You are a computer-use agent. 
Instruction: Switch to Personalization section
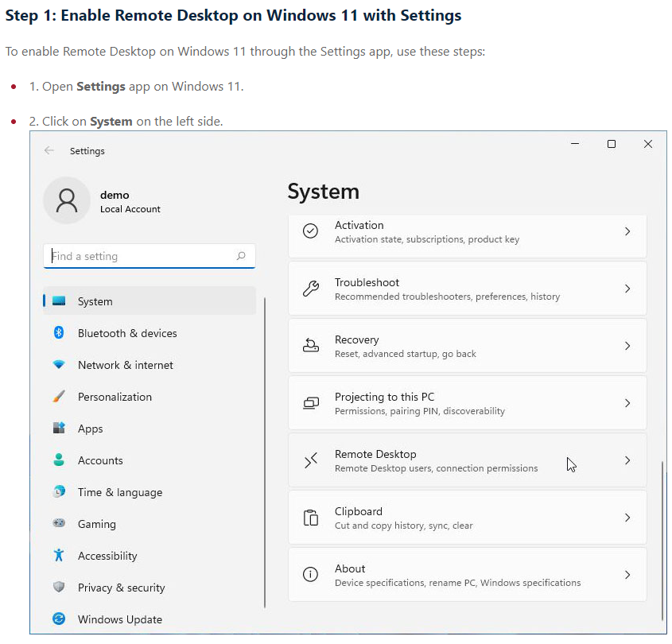(150, 397)
